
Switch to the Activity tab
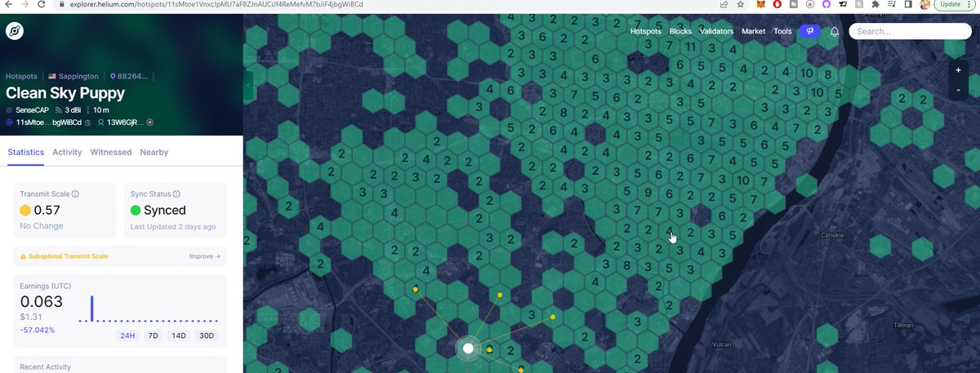(67, 152)
